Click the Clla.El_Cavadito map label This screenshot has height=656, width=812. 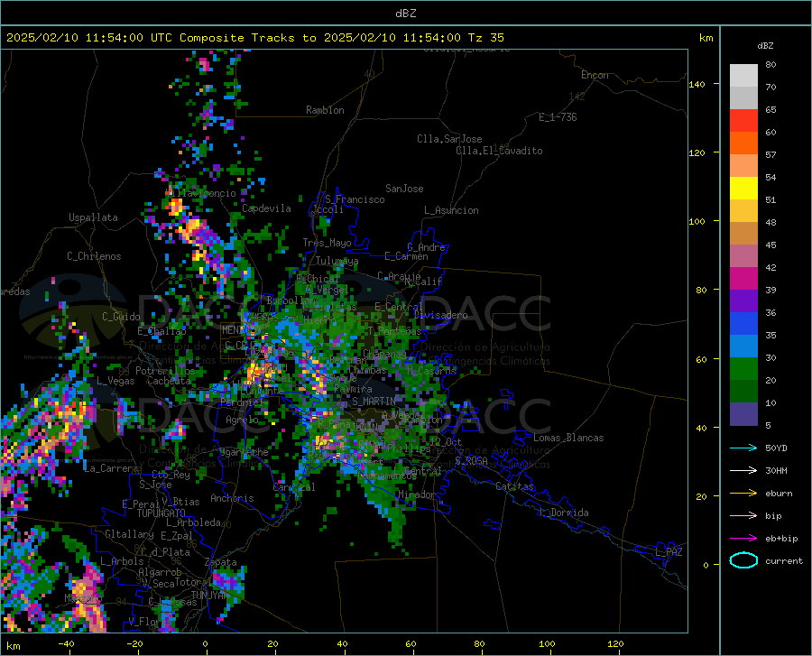coord(499,151)
